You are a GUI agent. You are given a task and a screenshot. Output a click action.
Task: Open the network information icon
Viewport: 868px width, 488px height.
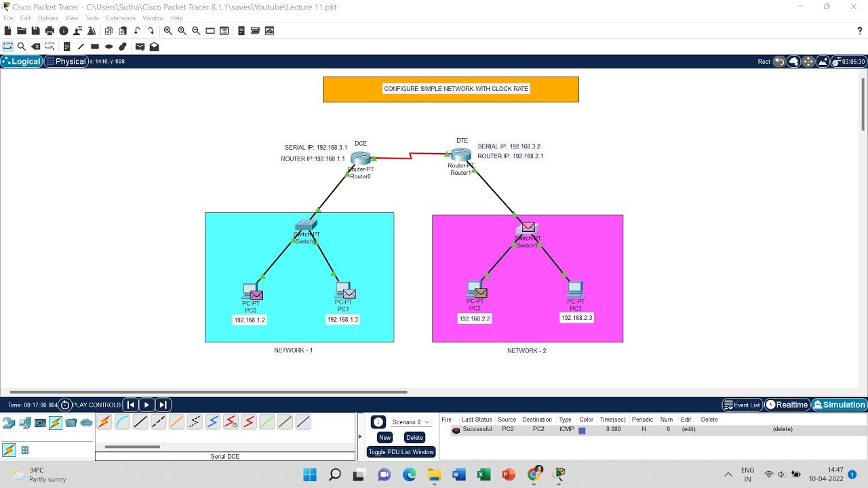click(x=64, y=30)
